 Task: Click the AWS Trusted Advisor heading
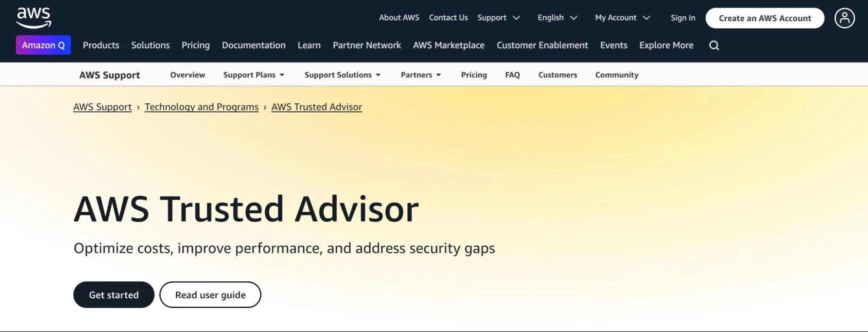(246, 209)
